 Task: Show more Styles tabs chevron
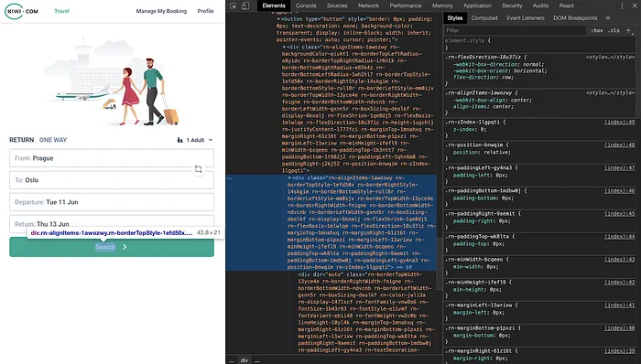(607, 18)
